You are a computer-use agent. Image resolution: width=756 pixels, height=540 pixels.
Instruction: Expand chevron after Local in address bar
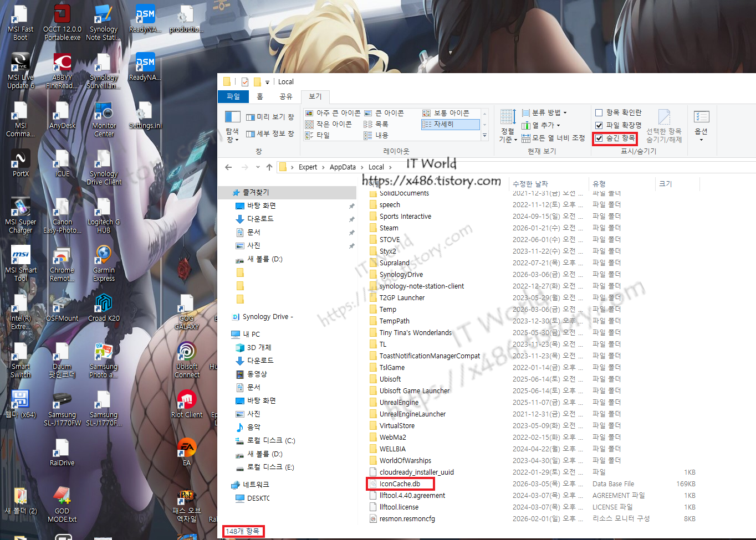tap(390, 167)
